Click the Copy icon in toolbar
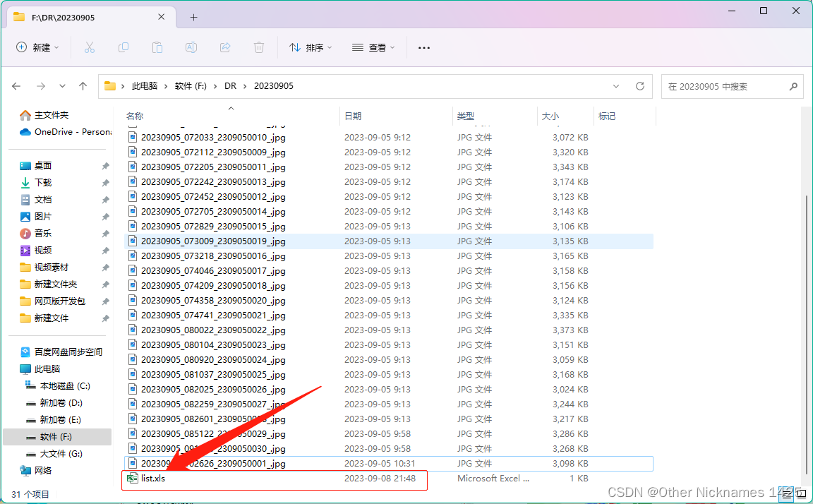 [x=124, y=48]
